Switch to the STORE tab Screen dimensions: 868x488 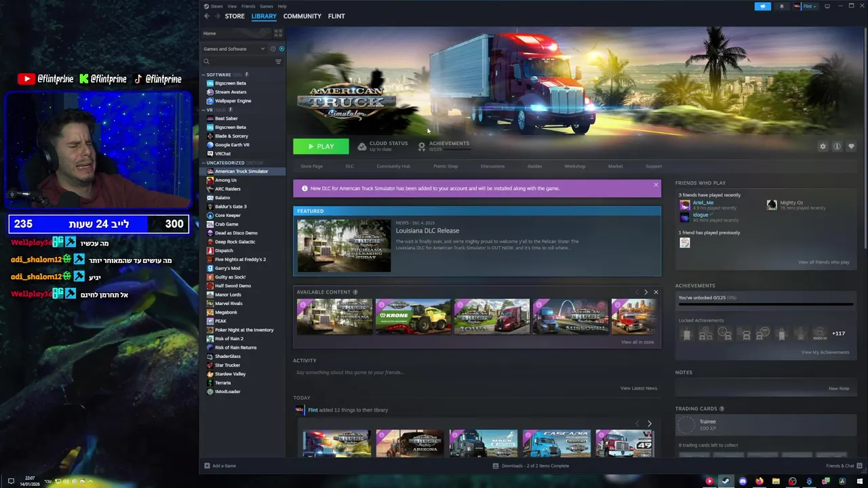point(235,16)
